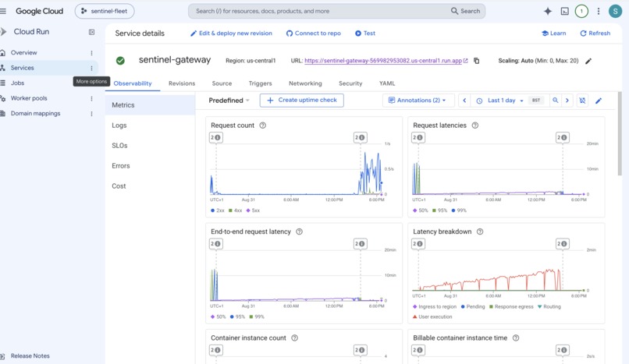Toggle Routing series in Latency breakdown legend
Screen dimensions: 629x364
point(549,307)
